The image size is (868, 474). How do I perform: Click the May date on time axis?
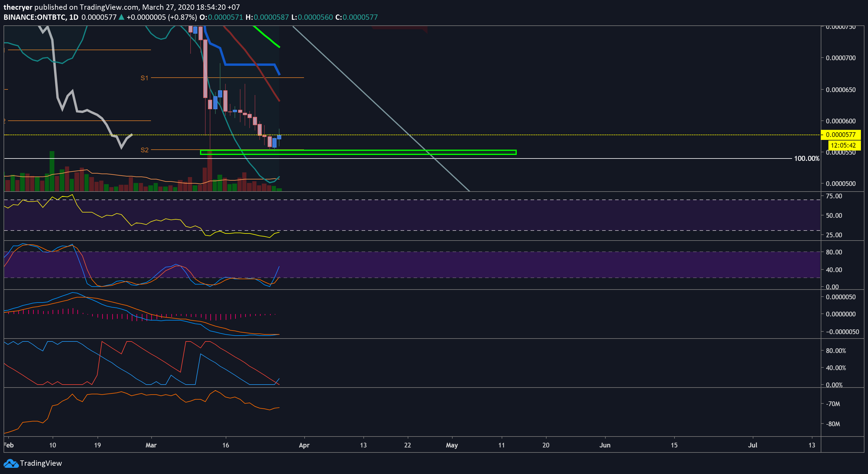451,445
